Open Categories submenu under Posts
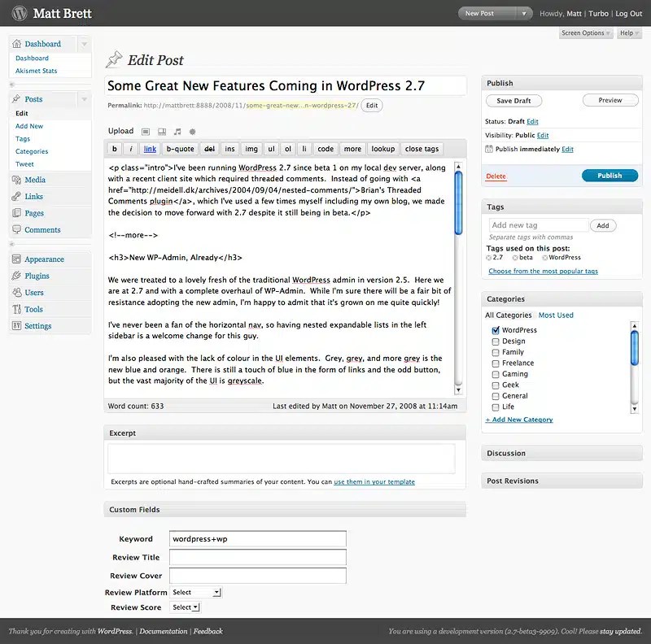 [x=32, y=151]
